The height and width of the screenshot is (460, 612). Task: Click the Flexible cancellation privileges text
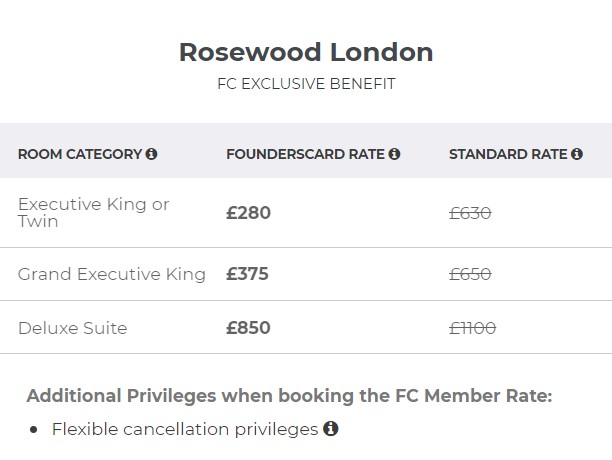click(185, 429)
